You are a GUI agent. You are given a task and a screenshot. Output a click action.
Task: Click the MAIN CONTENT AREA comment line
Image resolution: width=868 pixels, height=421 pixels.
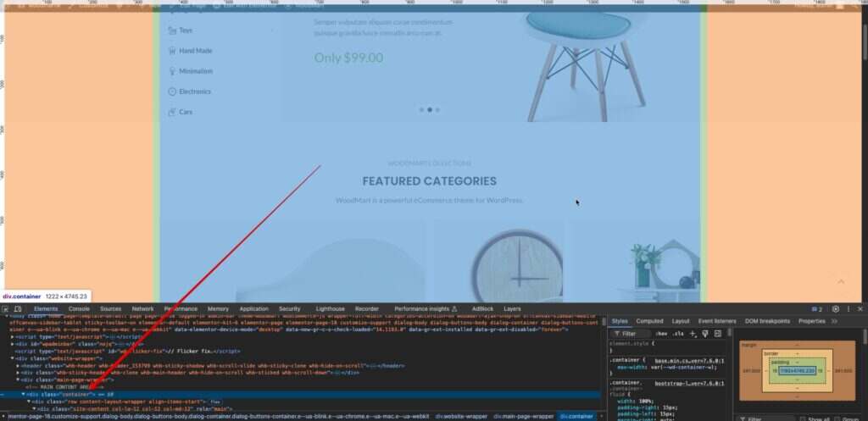click(x=64, y=387)
